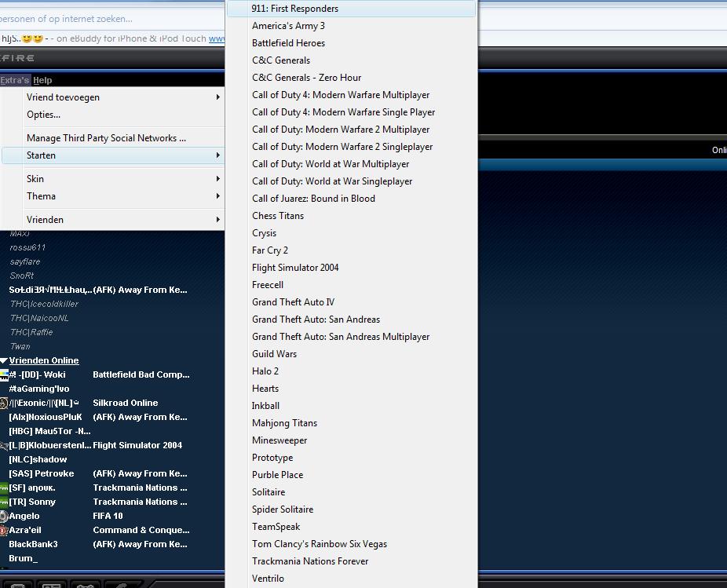
Task: Start TeamSpeak
Action: click(x=352, y=527)
